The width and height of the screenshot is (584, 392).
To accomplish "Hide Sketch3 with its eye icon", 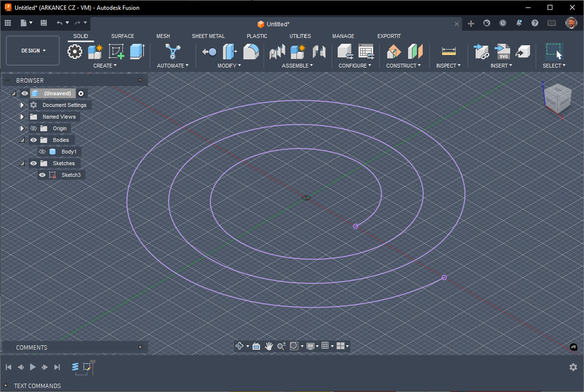I will click(42, 175).
